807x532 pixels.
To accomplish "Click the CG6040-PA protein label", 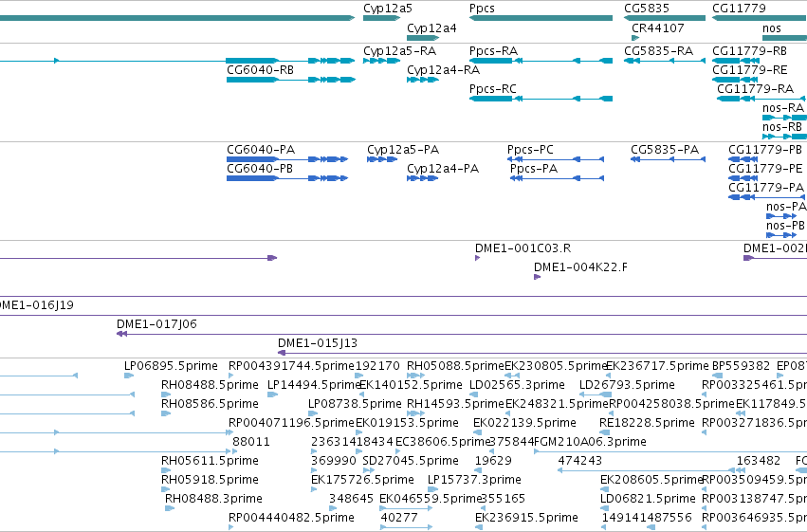I will pyautogui.click(x=261, y=150).
